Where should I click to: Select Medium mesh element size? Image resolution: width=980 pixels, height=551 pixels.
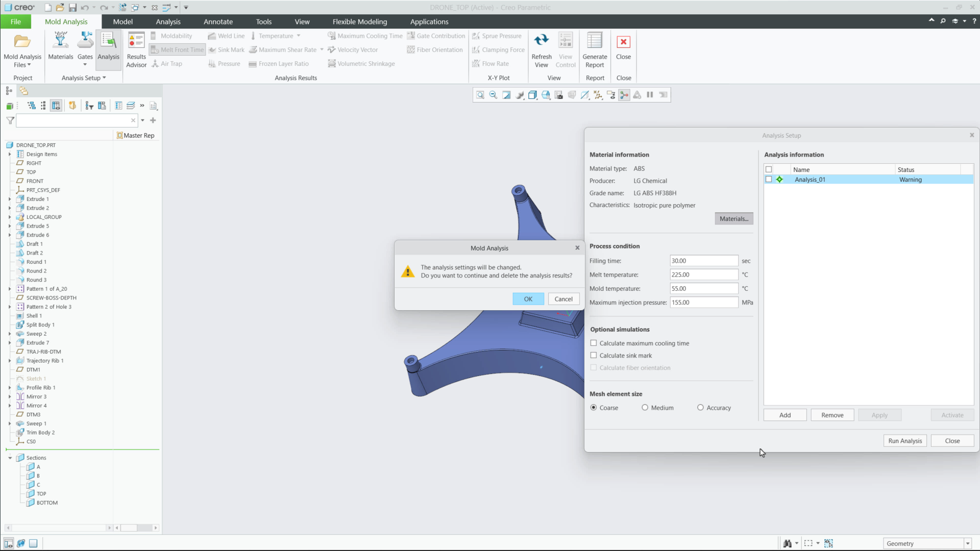[x=645, y=408]
